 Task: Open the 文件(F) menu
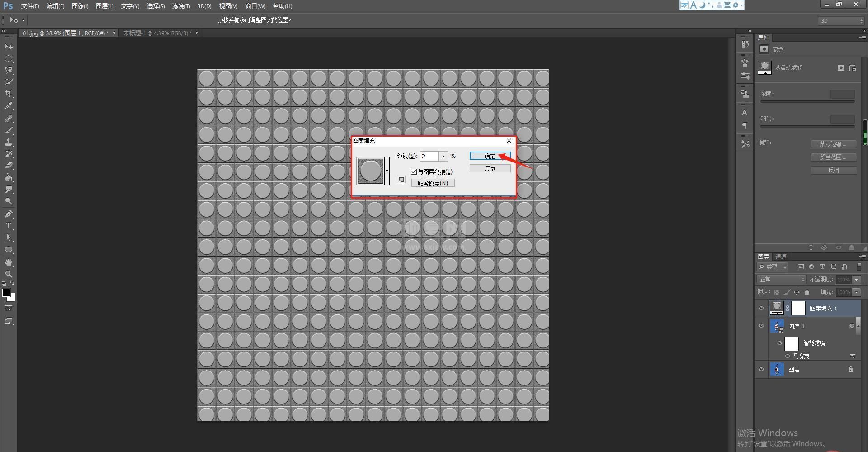[30, 6]
